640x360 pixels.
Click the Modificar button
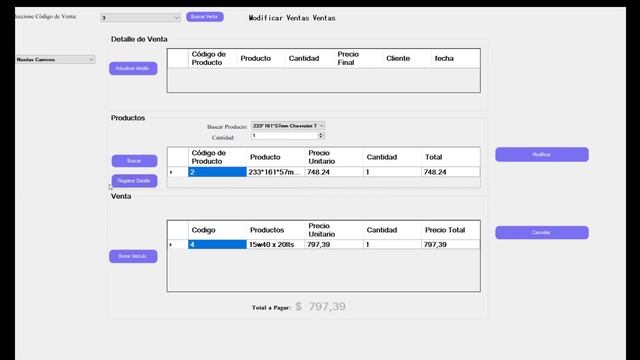542,155
